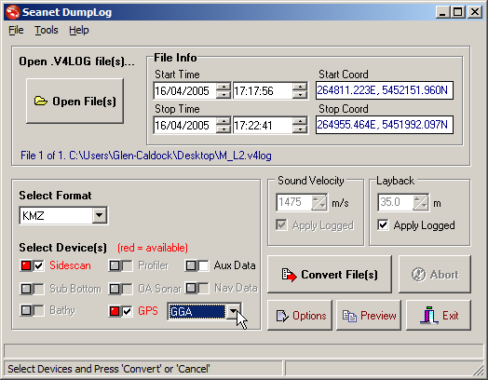Toggle the OA Sonar device checkbox
Screen dimensions: 488x380
(127, 289)
